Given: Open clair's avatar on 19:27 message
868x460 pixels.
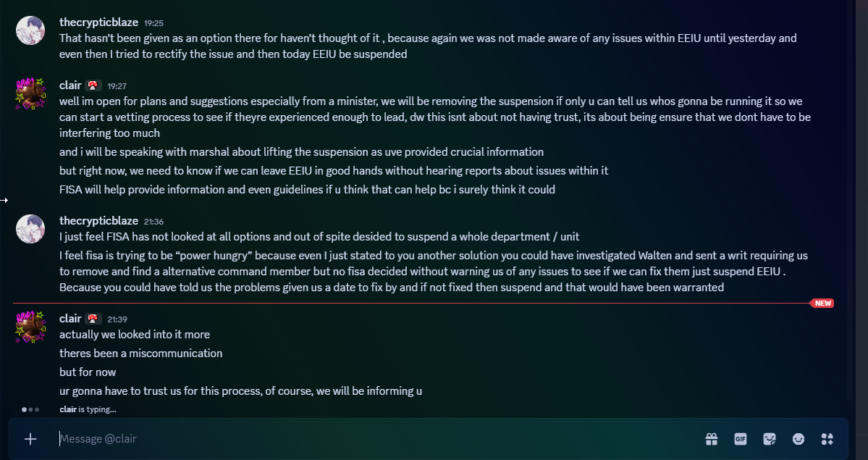Looking at the screenshot, I should click(x=31, y=94).
